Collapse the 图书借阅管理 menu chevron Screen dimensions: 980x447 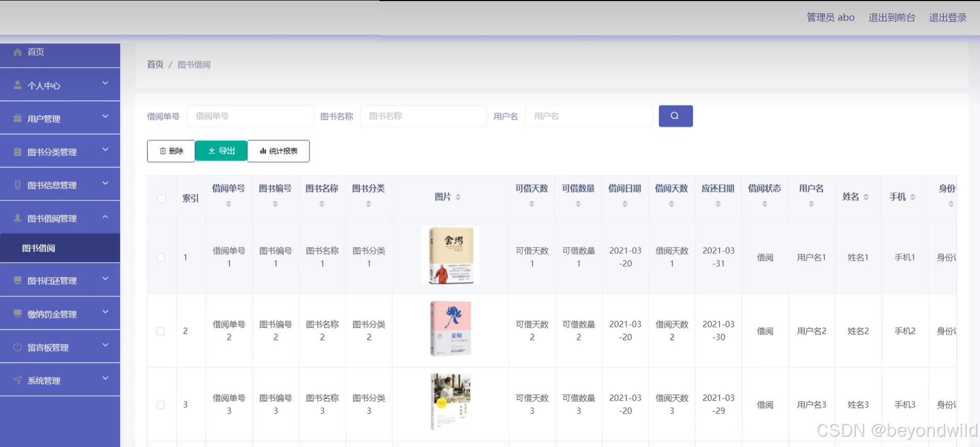pyautogui.click(x=106, y=217)
